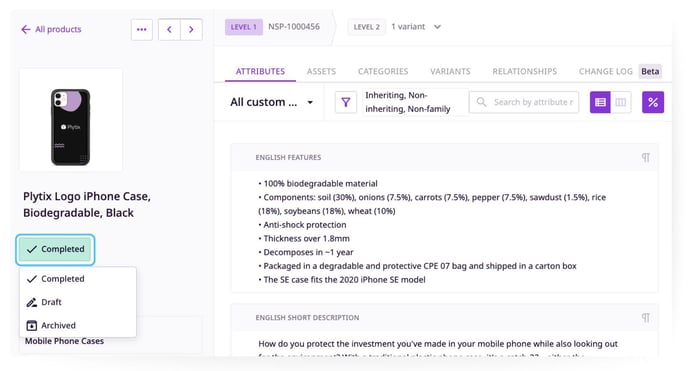Click the NSP-1000456 product SKU
The height and width of the screenshot is (371, 688).
[294, 27]
